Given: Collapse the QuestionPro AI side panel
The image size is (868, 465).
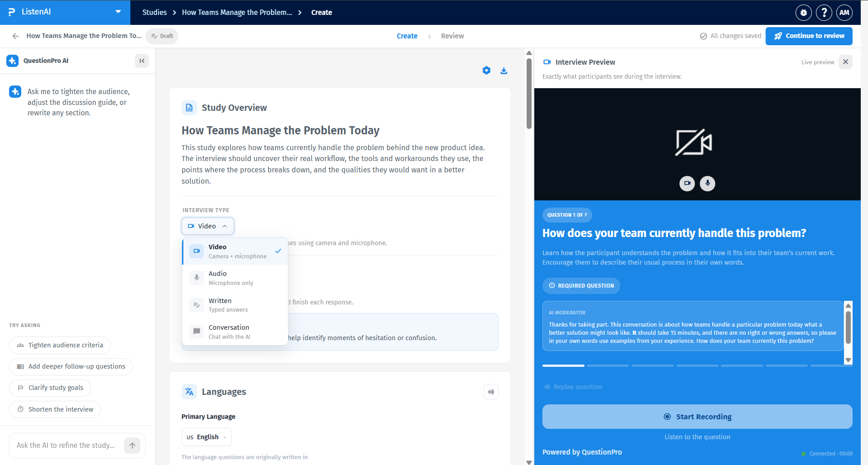Looking at the screenshot, I should 142,61.
